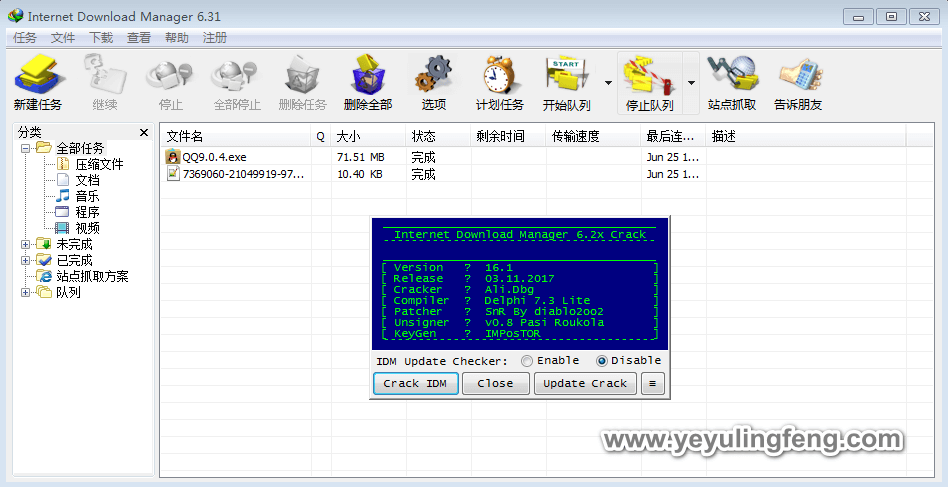
Task: Select the Documents (文档) category
Action: (86, 180)
